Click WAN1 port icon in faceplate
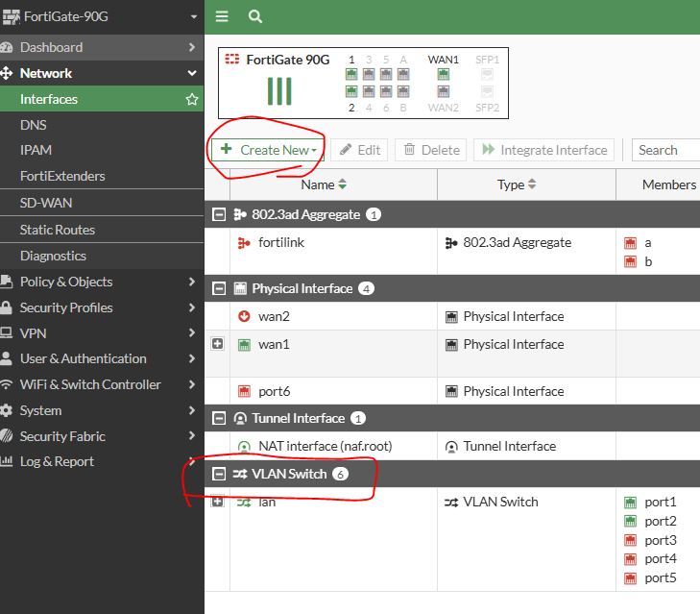 pyautogui.click(x=444, y=74)
